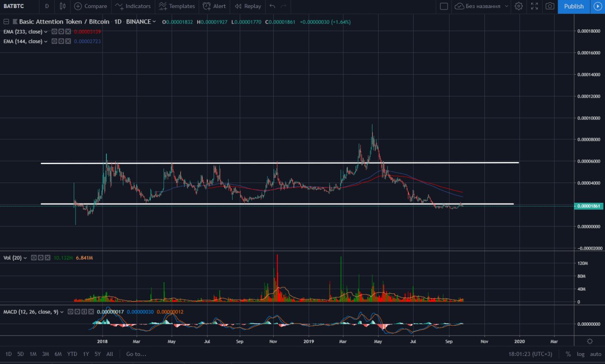Image resolution: width=605 pixels, height=364 pixels.
Task: Select the All time range
Action: 110,354
